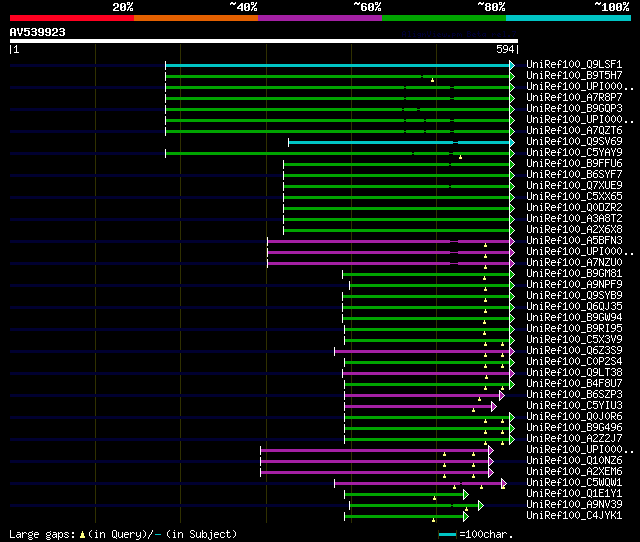Click the orange ~40% identity legend segment

click(196, 18)
